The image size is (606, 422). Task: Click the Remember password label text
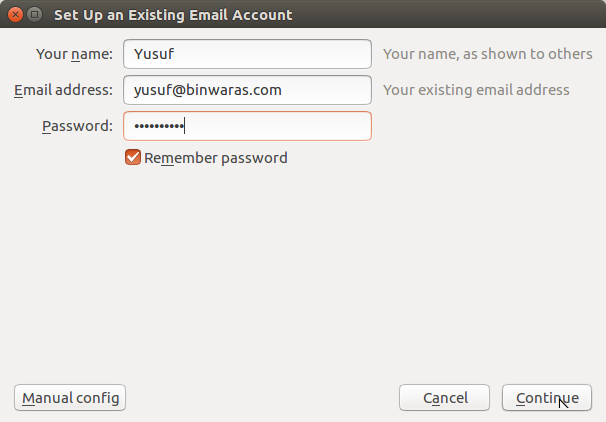pyautogui.click(x=216, y=158)
